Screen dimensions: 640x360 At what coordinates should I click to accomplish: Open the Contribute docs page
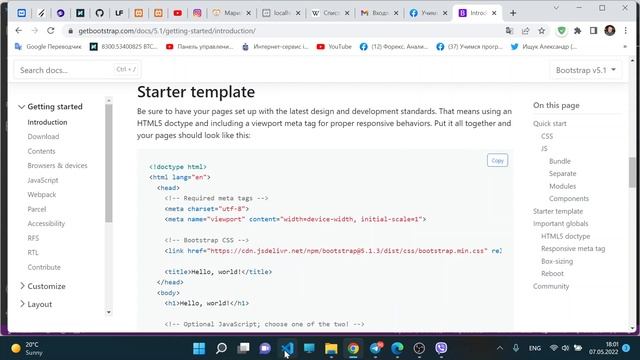44,267
